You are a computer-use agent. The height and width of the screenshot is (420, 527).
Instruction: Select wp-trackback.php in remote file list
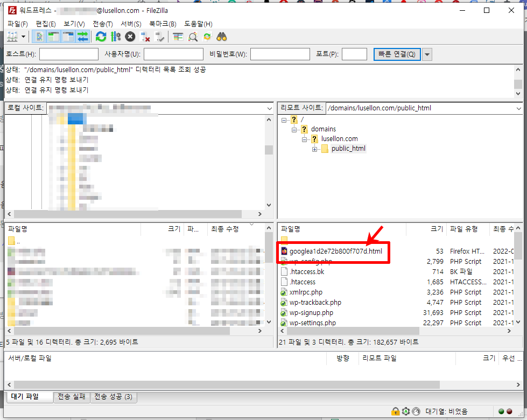[x=315, y=302]
